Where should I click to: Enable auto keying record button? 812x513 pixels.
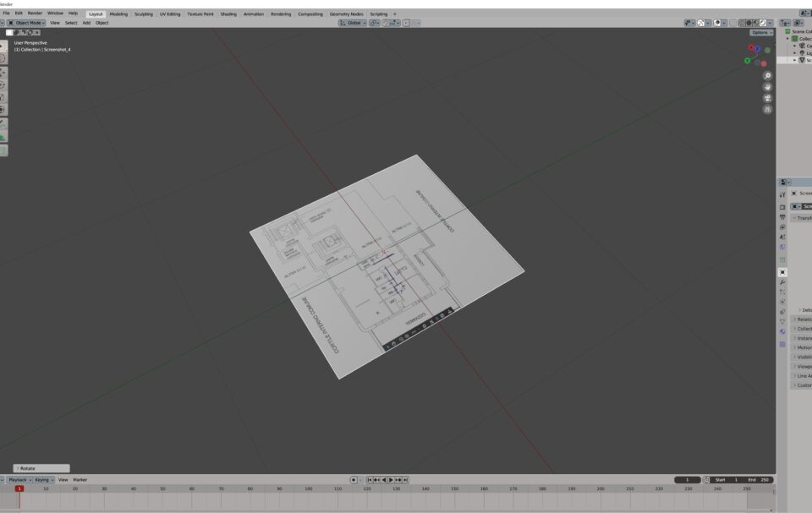(354, 480)
